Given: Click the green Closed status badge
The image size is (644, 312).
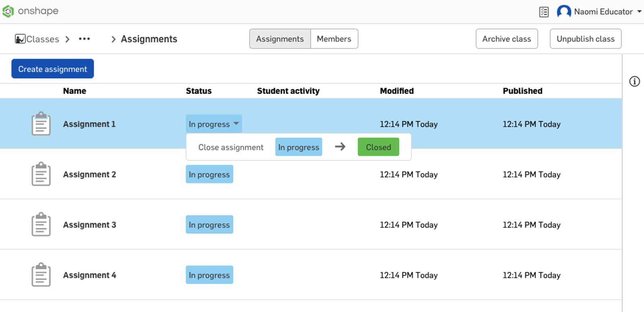Looking at the screenshot, I should click(378, 147).
